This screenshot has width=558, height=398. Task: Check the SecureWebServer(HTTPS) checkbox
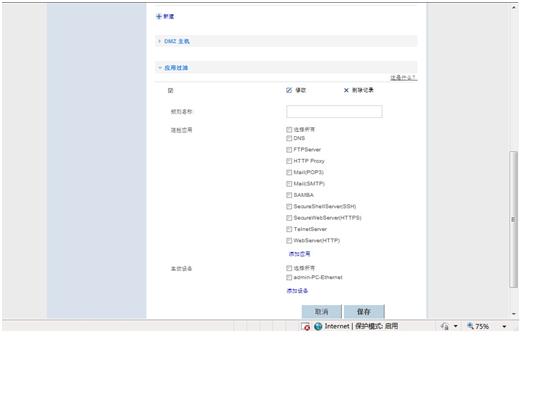coord(289,218)
